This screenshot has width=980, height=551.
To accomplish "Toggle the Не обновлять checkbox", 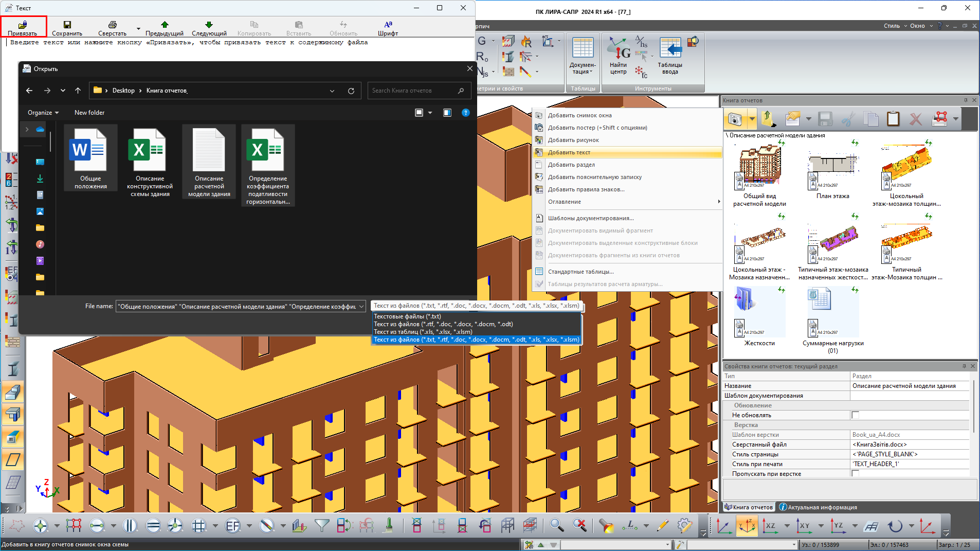I will coord(855,415).
